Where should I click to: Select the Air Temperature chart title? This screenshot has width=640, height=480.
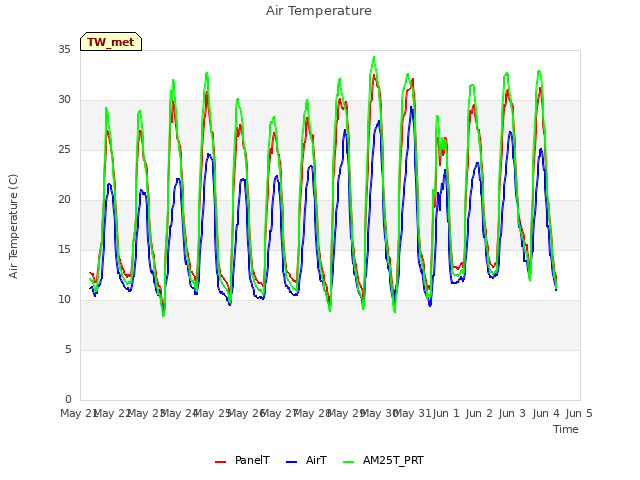point(319,11)
